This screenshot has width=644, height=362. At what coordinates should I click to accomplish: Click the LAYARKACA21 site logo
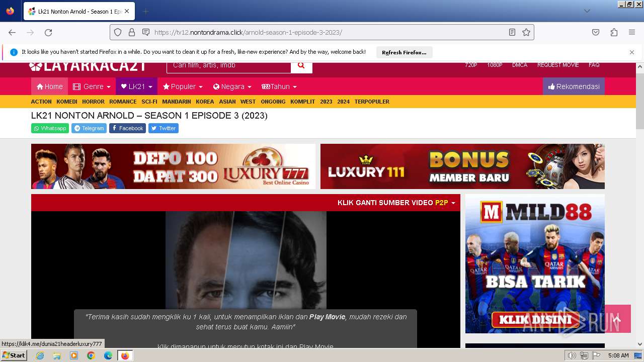(x=88, y=66)
